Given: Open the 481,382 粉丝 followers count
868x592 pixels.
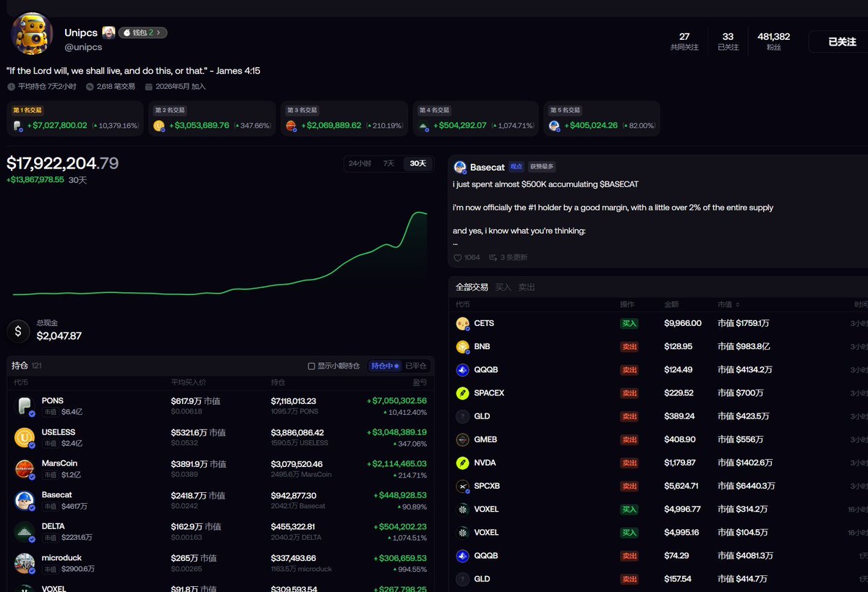Looking at the screenshot, I should 773,41.
